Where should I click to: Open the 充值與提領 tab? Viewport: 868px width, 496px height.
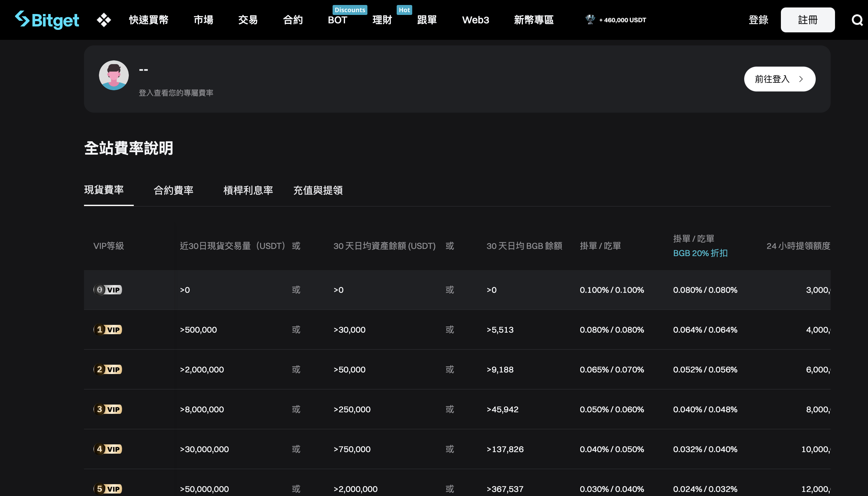[318, 190]
